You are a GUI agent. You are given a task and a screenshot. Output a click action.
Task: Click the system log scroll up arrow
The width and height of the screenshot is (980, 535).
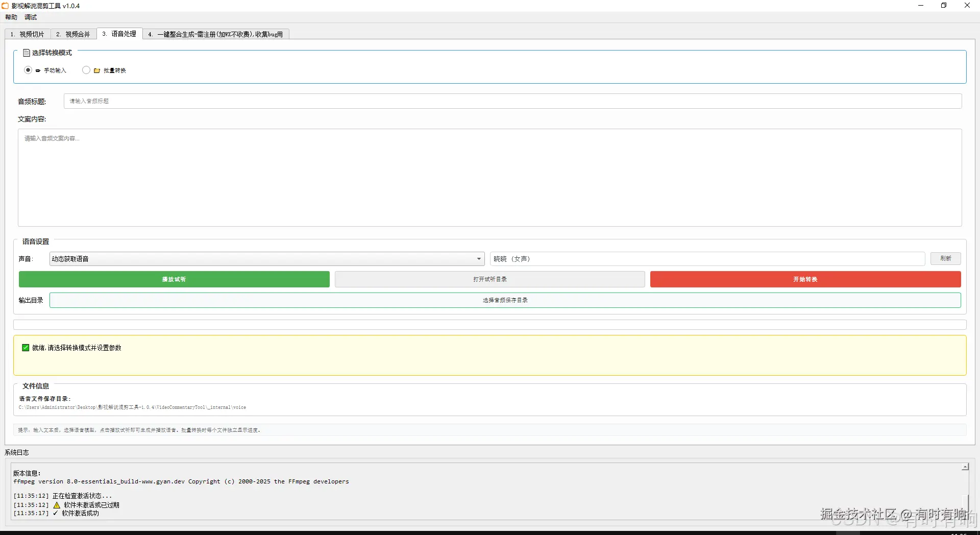pyautogui.click(x=965, y=467)
